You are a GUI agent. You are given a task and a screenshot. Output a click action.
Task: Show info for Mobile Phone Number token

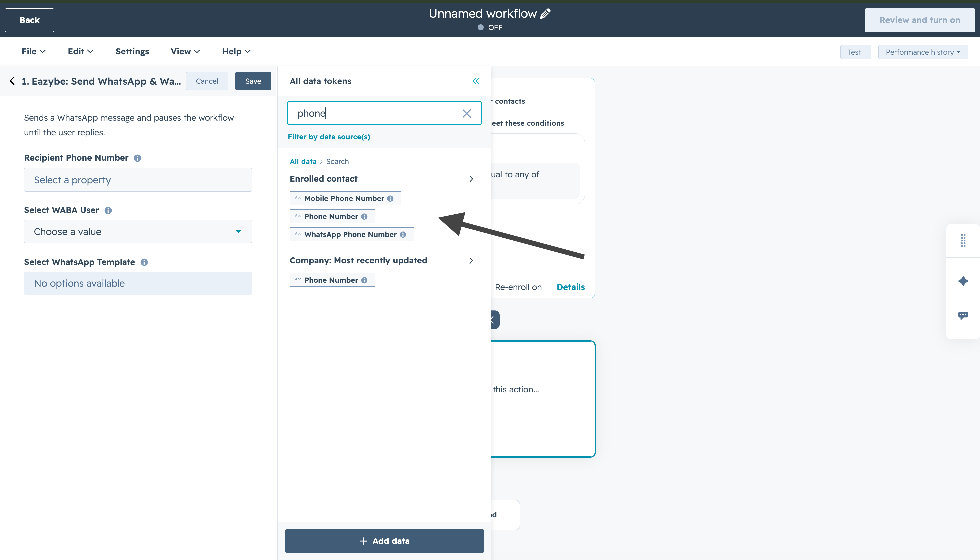(390, 198)
